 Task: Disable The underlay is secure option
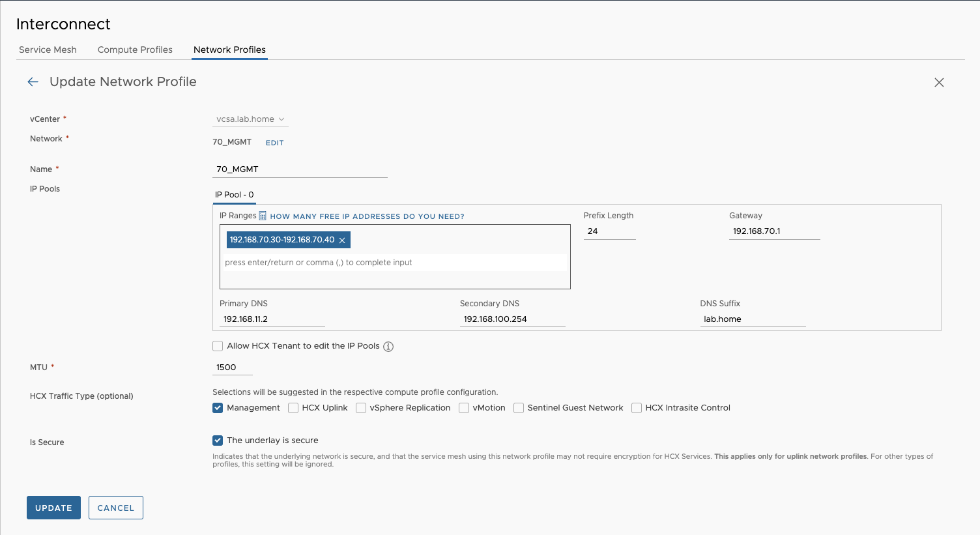pyautogui.click(x=217, y=441)
